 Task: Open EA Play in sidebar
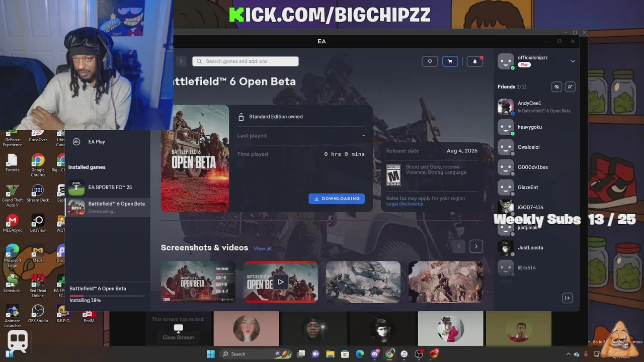point(97,142)
